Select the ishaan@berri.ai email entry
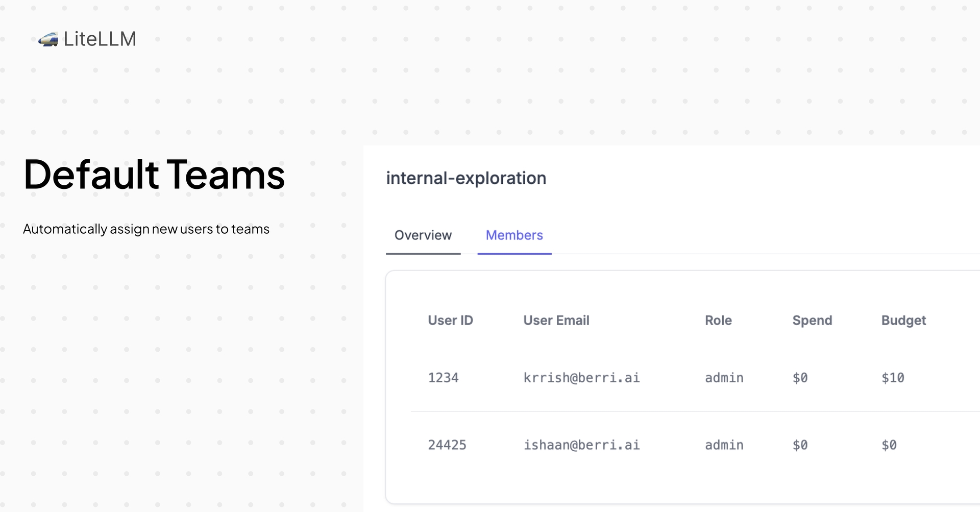The width and height of the screenshot is (980, 512). point(581,445)
